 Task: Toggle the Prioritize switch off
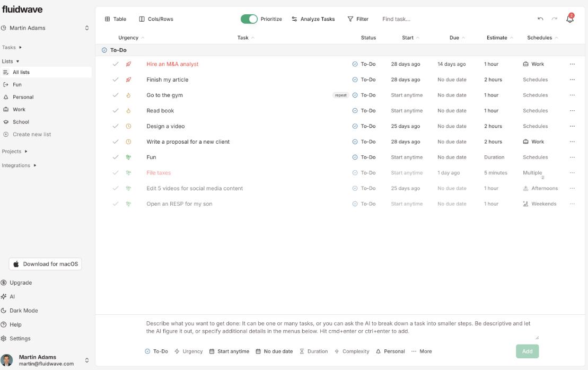pos(249,19)
